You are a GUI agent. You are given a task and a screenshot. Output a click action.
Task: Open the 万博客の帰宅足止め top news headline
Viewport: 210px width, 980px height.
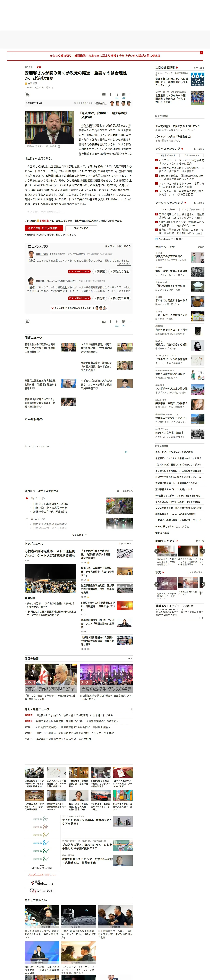pyautogui.click(x=50, y=554)
